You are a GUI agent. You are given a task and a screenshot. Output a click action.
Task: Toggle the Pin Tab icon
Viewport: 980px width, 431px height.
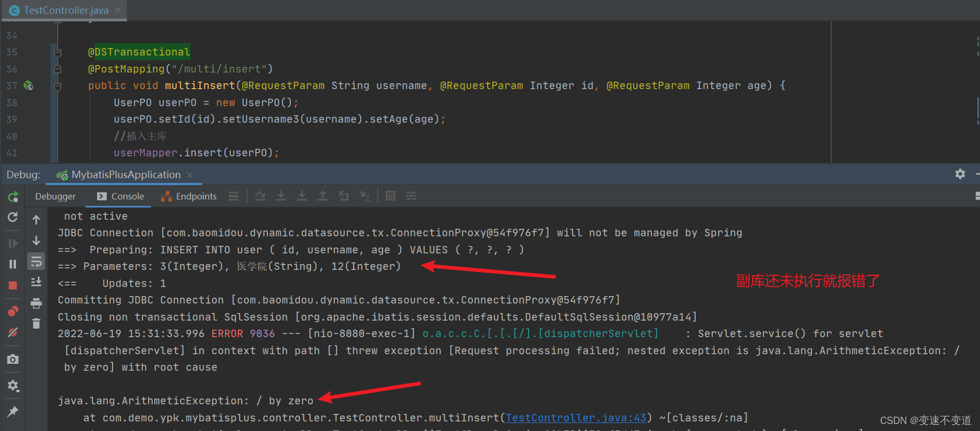pos(13,411)
